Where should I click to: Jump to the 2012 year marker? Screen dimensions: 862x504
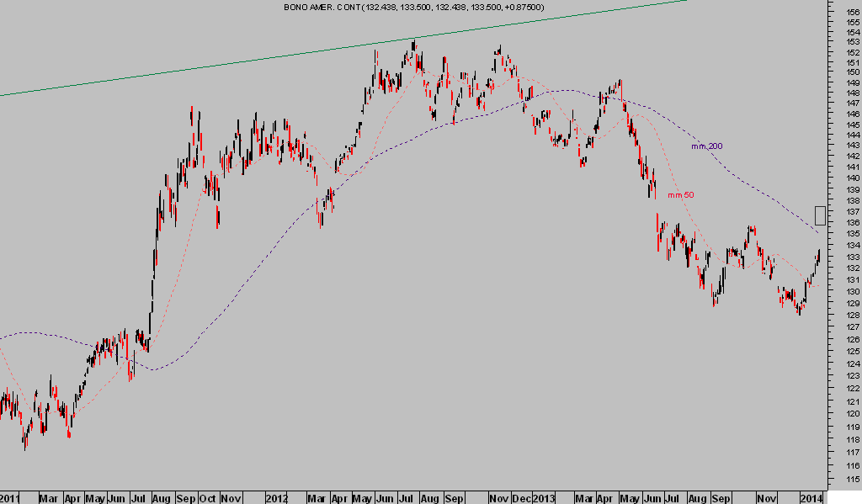(x=277, y=497)
